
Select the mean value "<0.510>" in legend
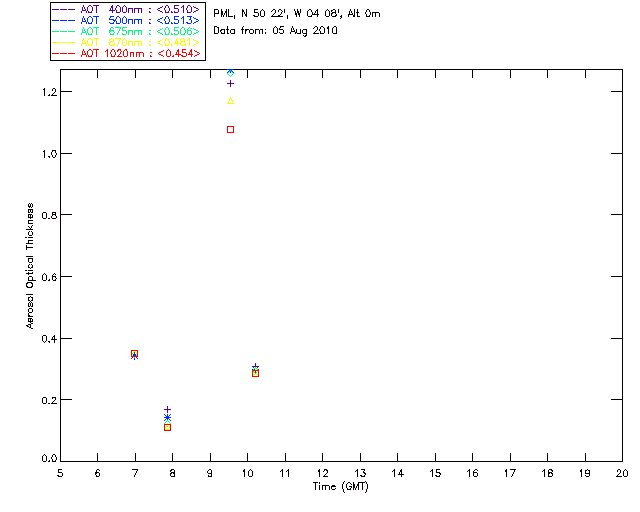(x=178, y=9)
